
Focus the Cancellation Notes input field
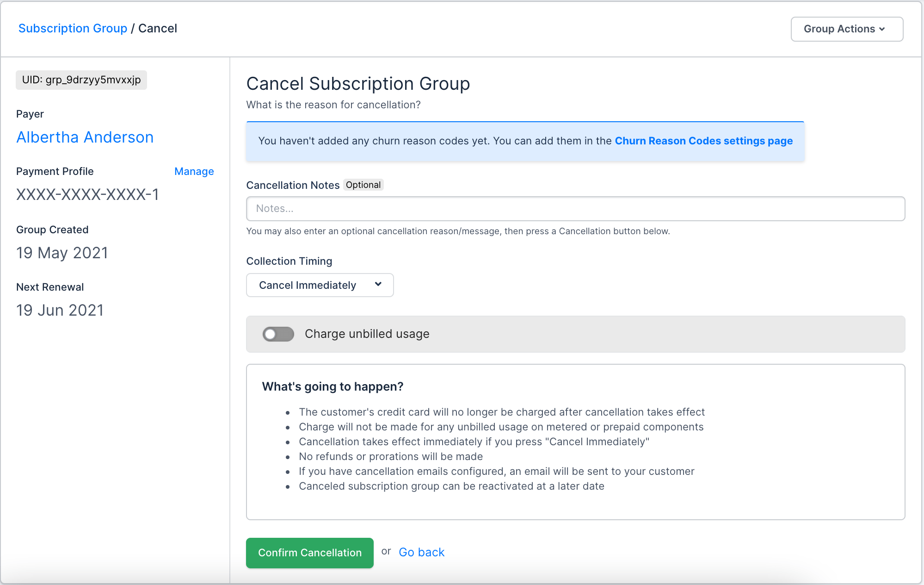(x=575, y=209)
